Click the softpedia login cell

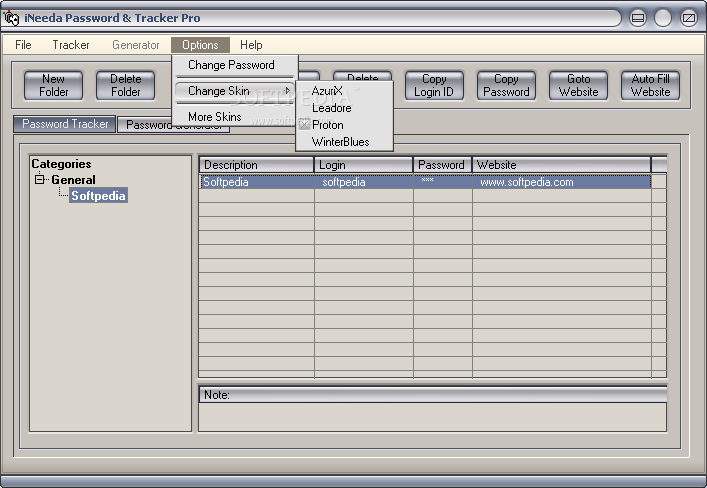pos(364,182)
